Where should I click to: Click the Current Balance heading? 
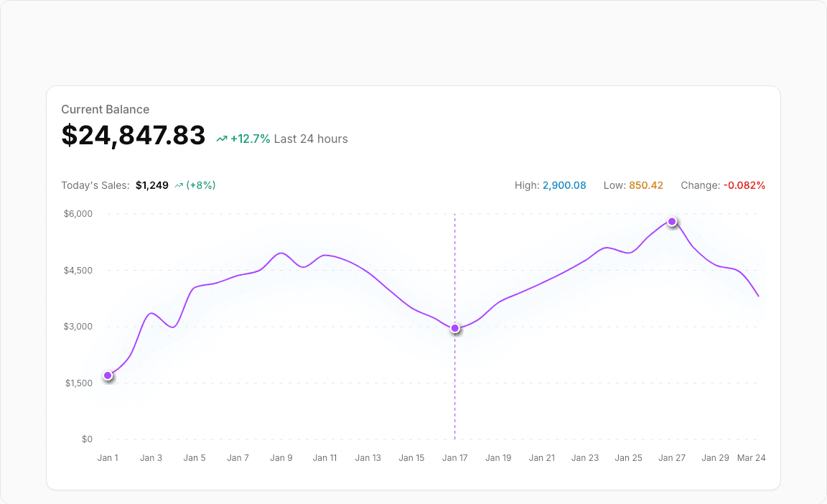(105, 109)
